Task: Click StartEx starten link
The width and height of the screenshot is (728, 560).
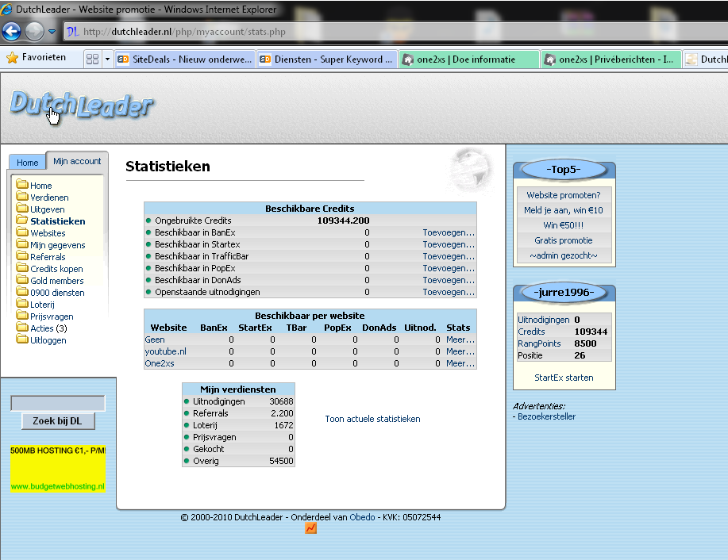Action: [564, 378]
